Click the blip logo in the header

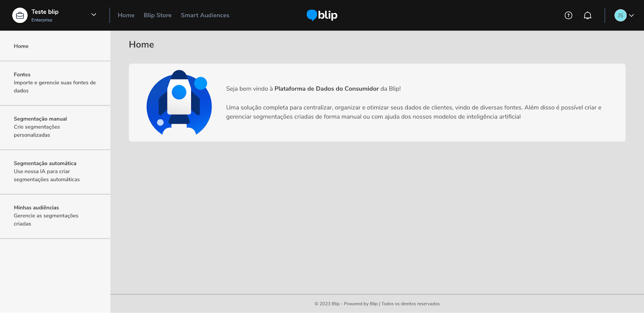(x=322, y=15)
